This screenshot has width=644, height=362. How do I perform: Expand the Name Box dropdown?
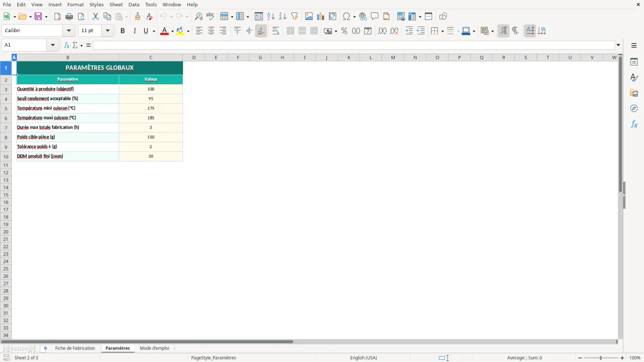[x=53, y=45]
